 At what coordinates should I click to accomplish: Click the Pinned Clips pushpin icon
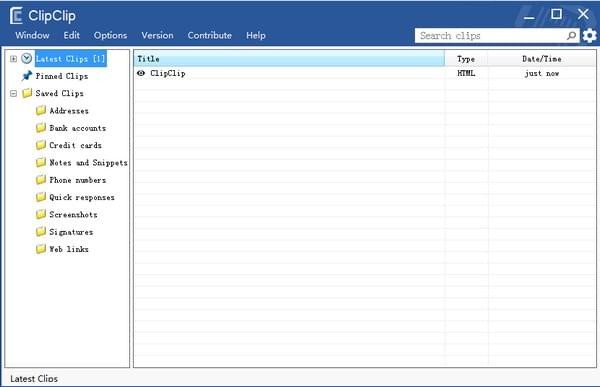[27, 76]
